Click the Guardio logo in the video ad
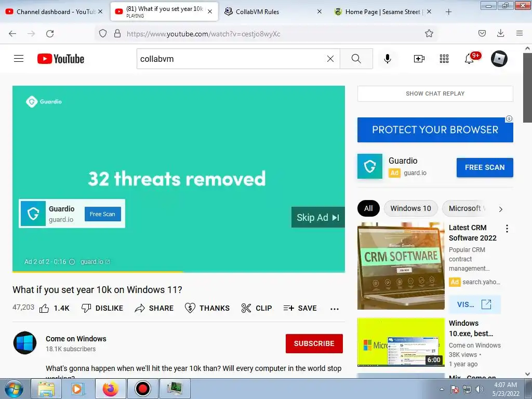 [x=44, y=101]
